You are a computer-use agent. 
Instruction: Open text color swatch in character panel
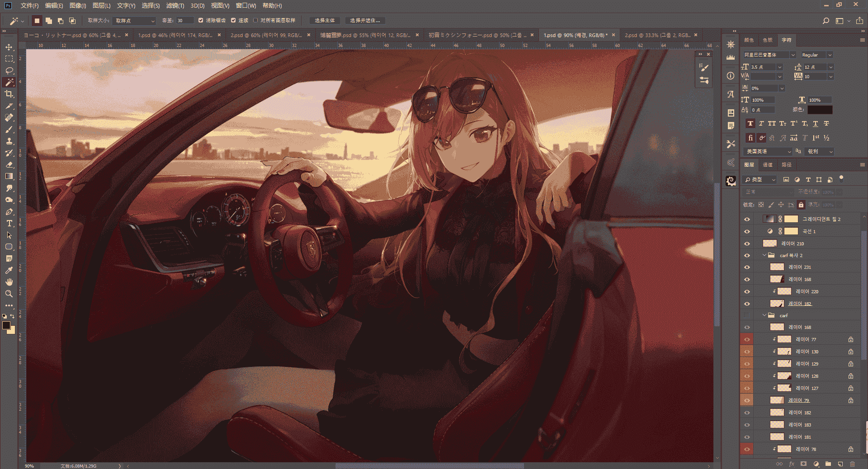pos(820,110)
